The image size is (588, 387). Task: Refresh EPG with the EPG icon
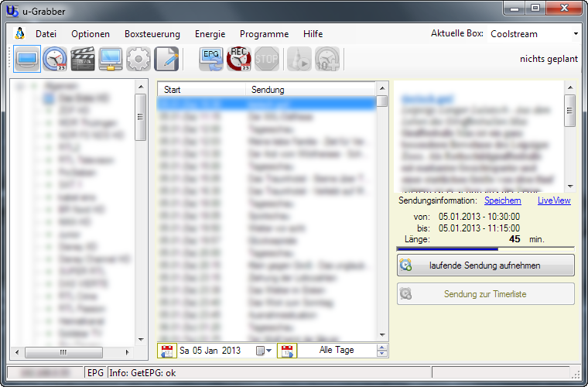coord(210,59)
